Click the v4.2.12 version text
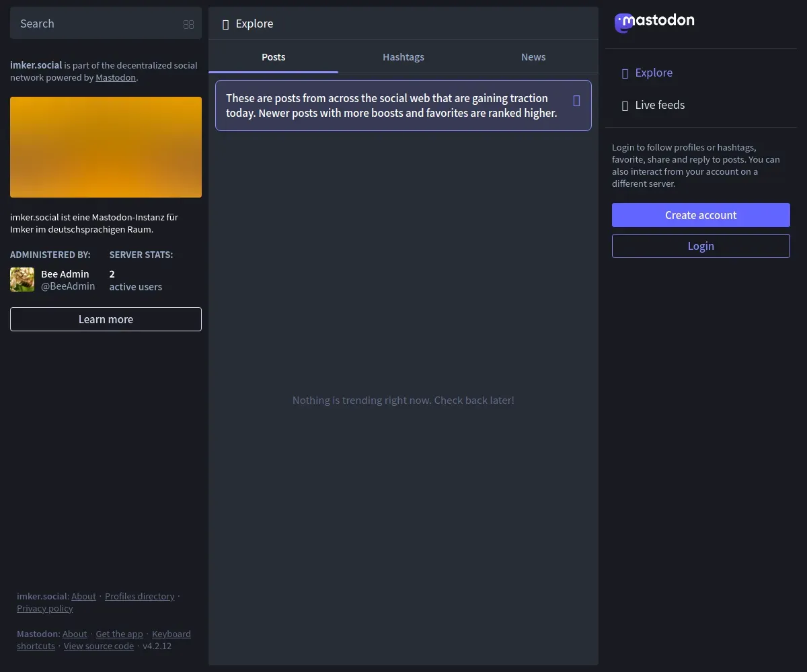Image resolution: width=807 pixels, height=672 pixels. pos(157,646)
